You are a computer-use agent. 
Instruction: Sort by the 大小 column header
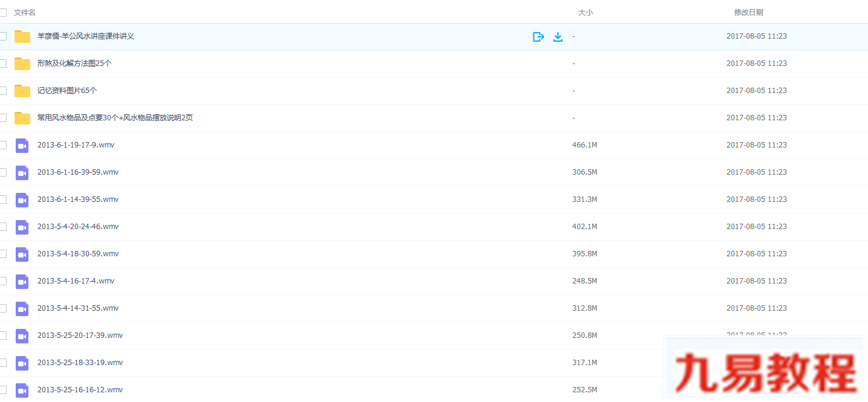point(585,12)
